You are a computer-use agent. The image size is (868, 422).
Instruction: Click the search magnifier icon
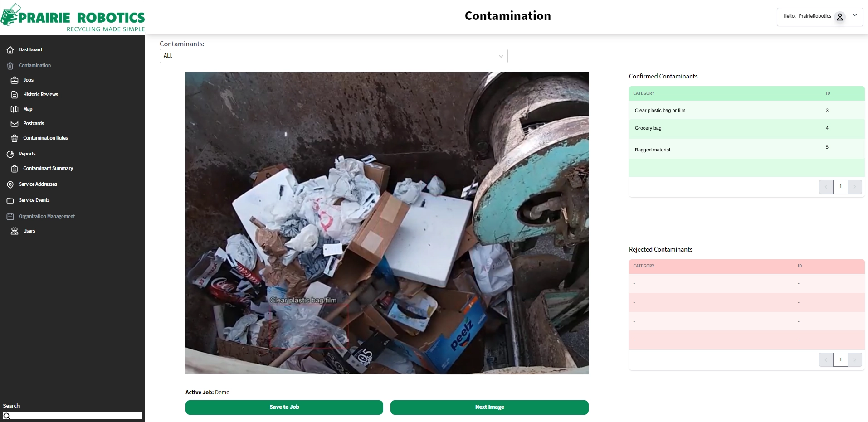6,416
